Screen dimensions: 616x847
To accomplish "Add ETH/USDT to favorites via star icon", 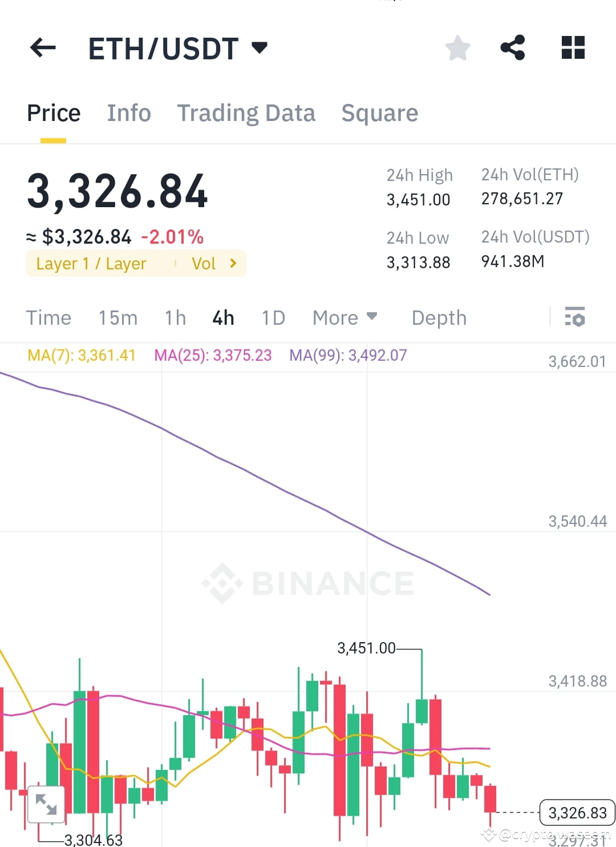I will pyautogui.click(x=457, y=48).
